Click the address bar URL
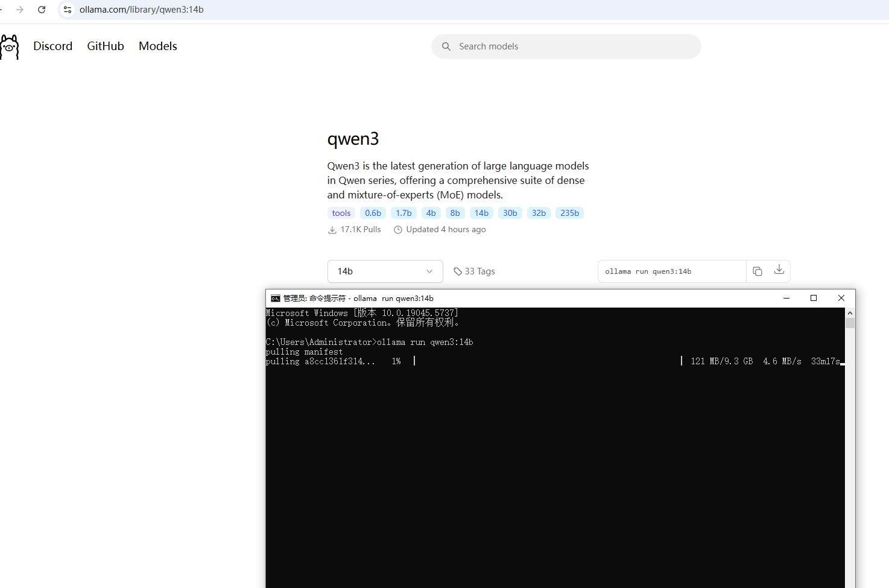 [142, 10]
